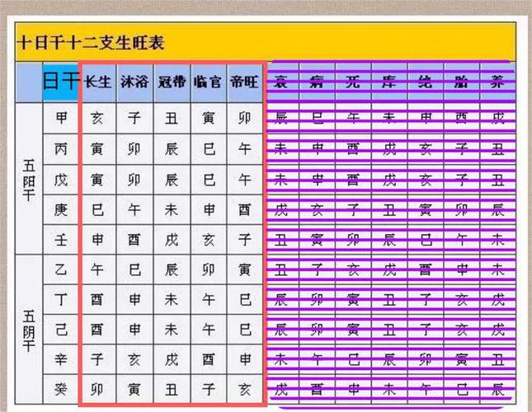The image size is (532, 412).
Task: Click 卯 in 癸 row 长生 column
Action: [x=97, y=389]
